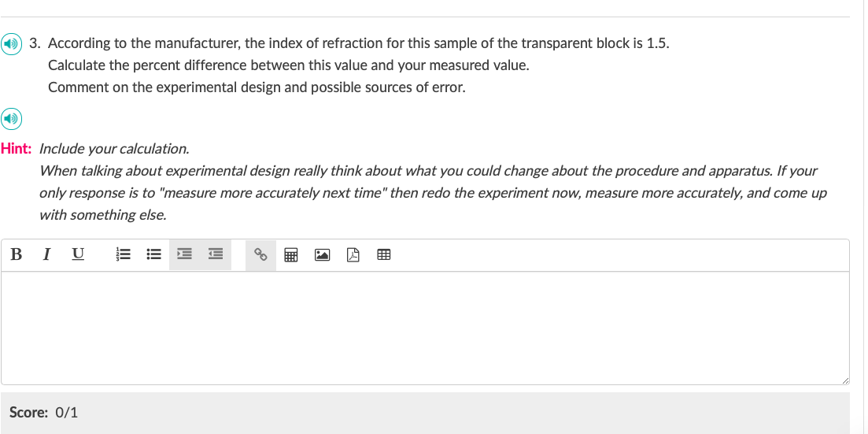This screenshot has width=868, height=434.
Task: Click the pink Hint: label
Action: (x=16, y=149)
